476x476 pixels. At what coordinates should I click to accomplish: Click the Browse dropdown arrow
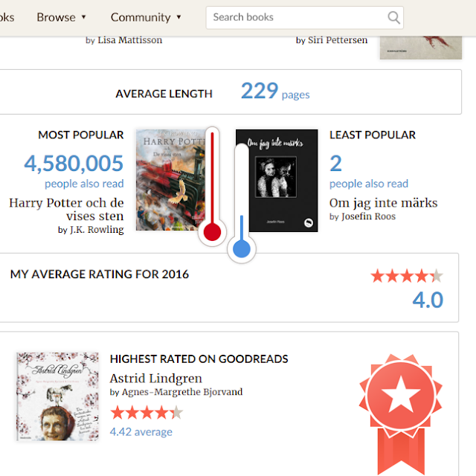click(x=84, y=17)
